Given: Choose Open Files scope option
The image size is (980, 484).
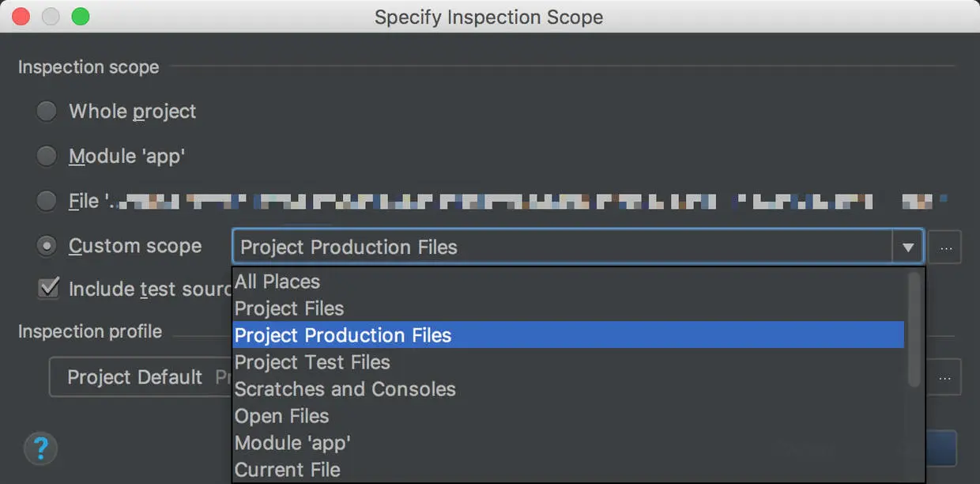Looking at the screenshot, I should tap(281, 416).
